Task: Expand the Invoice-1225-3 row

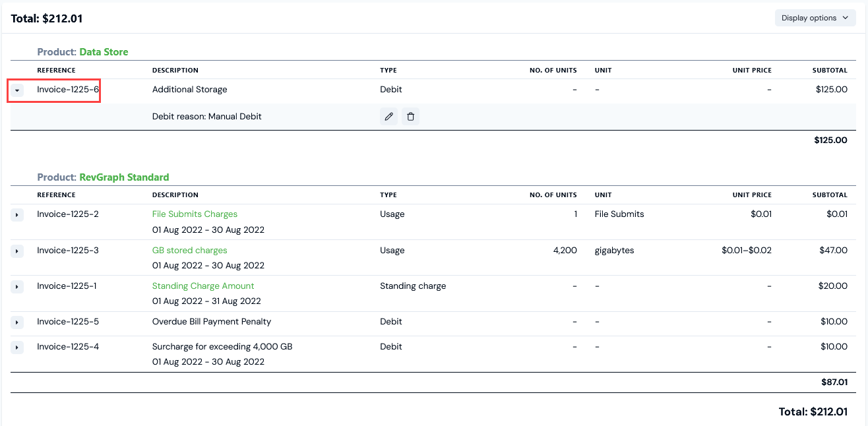Action: (17, 251)
